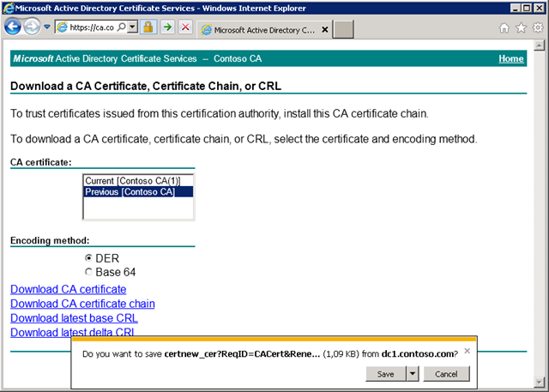Maximize the Internet Explorer window

point(527,8)
